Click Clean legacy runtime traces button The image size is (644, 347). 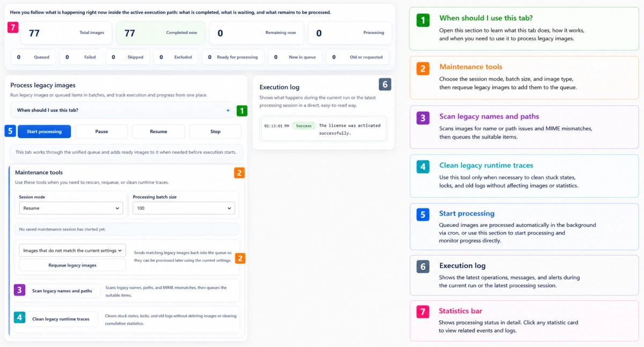tap(61, 319)
